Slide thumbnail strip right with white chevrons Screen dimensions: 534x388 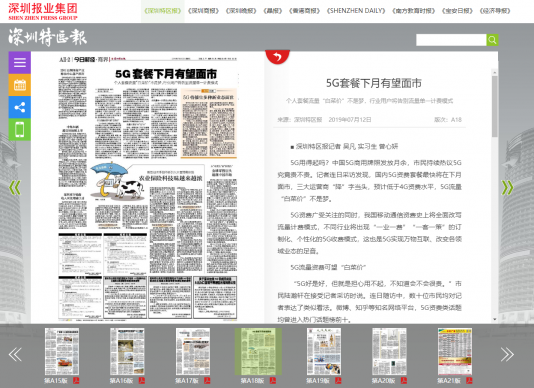pyautogui.click(x=507, y=355)
